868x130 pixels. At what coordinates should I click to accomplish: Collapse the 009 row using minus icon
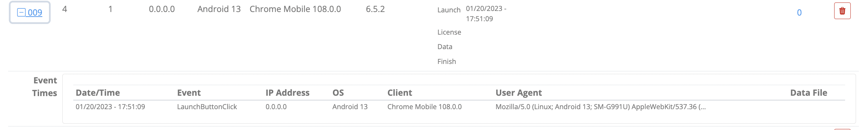tap(21, 13)
